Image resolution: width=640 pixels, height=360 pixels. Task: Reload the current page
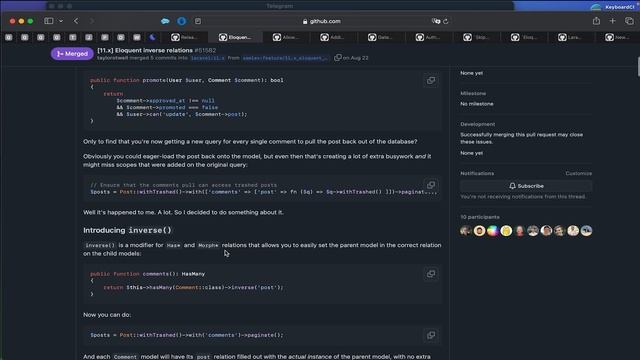pyautogui.click(x=446, y=21)
